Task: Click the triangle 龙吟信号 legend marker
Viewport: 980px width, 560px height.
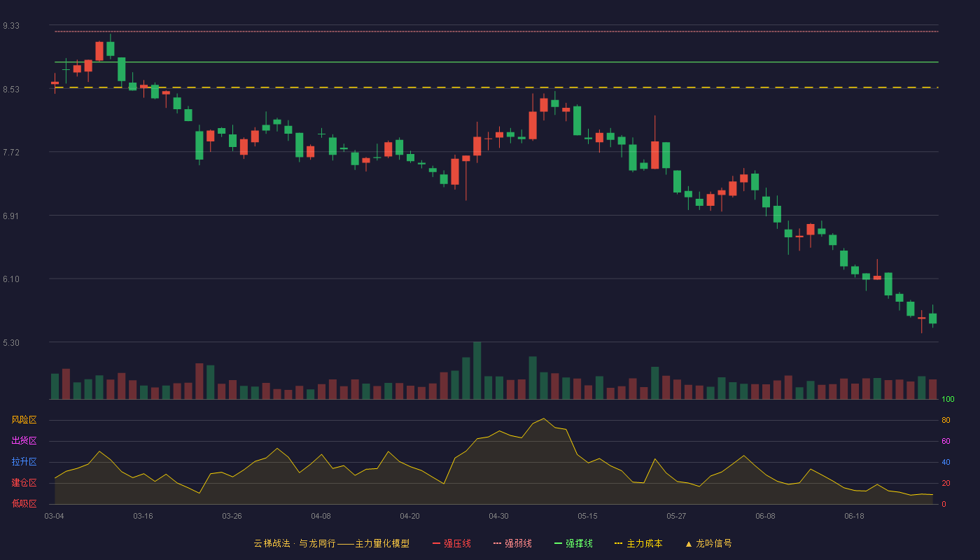Action: pos(689,544)
